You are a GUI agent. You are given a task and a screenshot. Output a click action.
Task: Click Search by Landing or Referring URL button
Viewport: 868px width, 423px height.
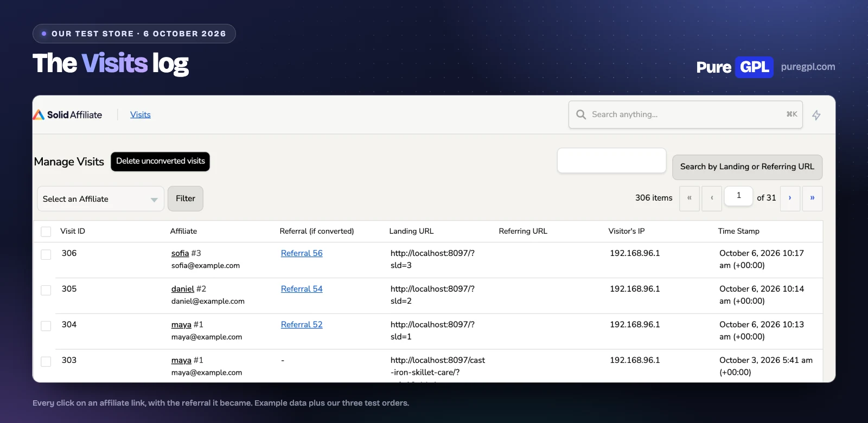pyautogui.click(x=747, y=167)
